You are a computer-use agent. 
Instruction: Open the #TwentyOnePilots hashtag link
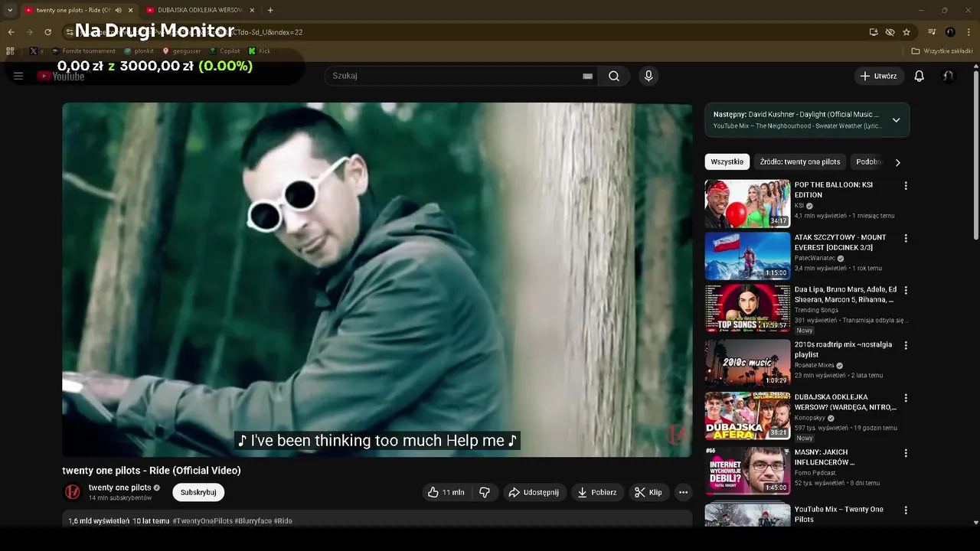tap(202, 521)
